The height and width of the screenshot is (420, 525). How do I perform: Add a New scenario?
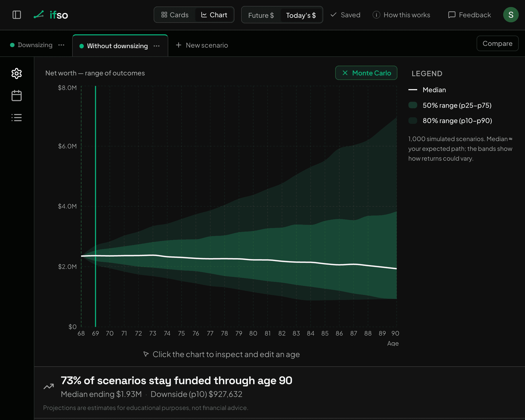click(202, 45)
